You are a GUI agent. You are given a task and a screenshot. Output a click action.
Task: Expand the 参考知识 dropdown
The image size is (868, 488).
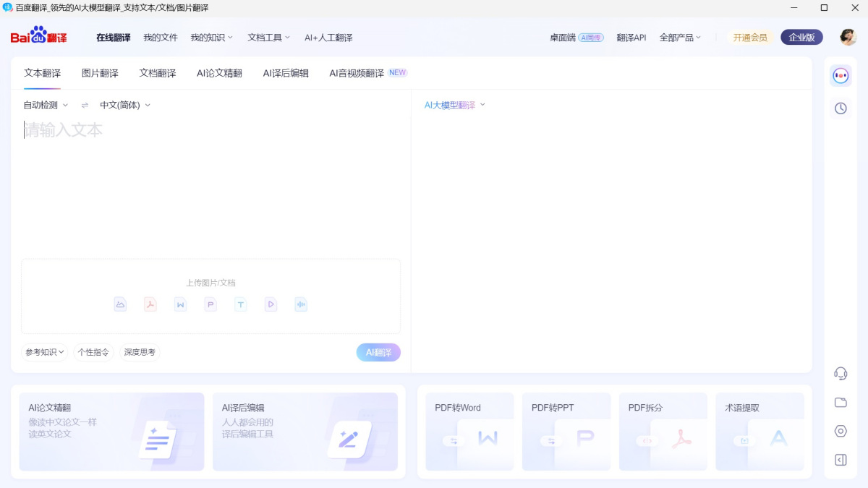[43, 352]
